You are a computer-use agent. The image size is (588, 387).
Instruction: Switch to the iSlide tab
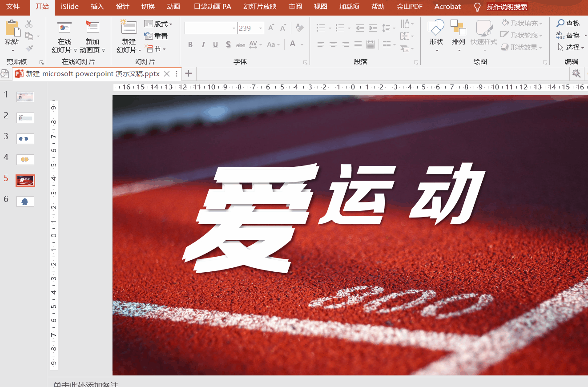click(x=70, y=7)
